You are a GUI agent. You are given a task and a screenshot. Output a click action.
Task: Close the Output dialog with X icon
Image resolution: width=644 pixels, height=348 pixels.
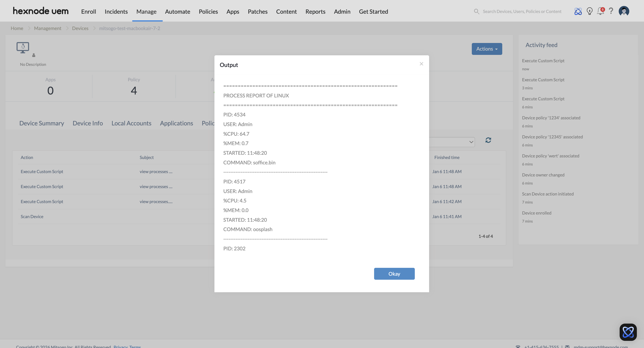point(421,64)
